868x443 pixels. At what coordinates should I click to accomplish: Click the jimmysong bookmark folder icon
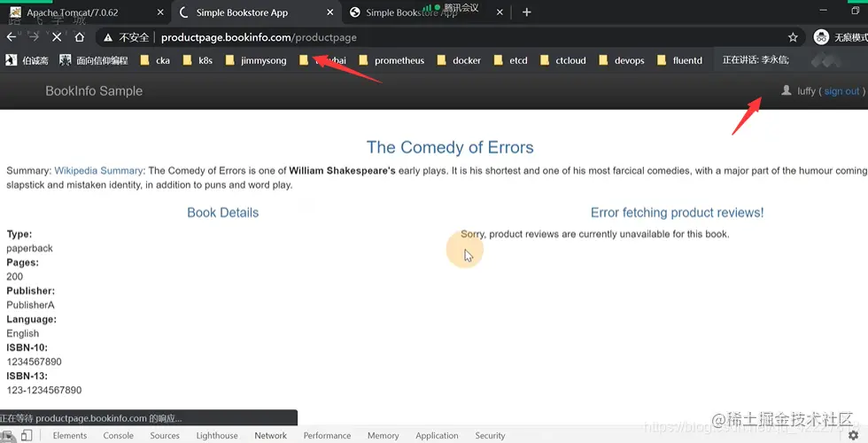[229, 60]
